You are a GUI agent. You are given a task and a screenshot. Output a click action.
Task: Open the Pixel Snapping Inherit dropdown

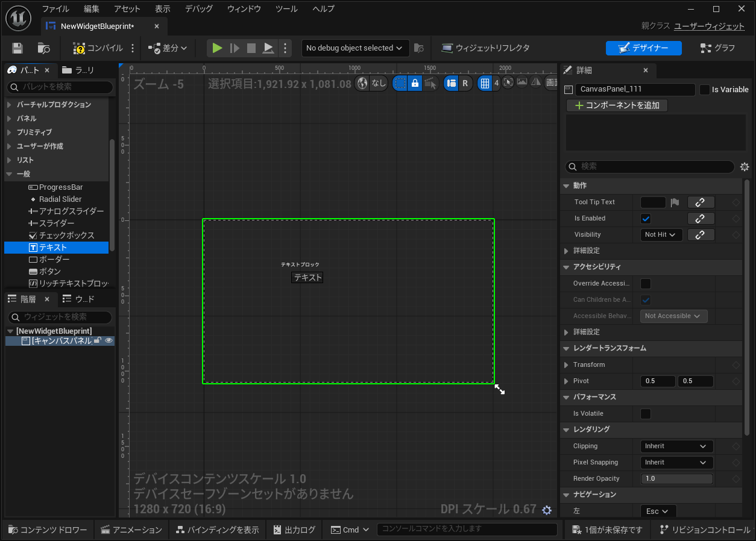tap(676, 463)
